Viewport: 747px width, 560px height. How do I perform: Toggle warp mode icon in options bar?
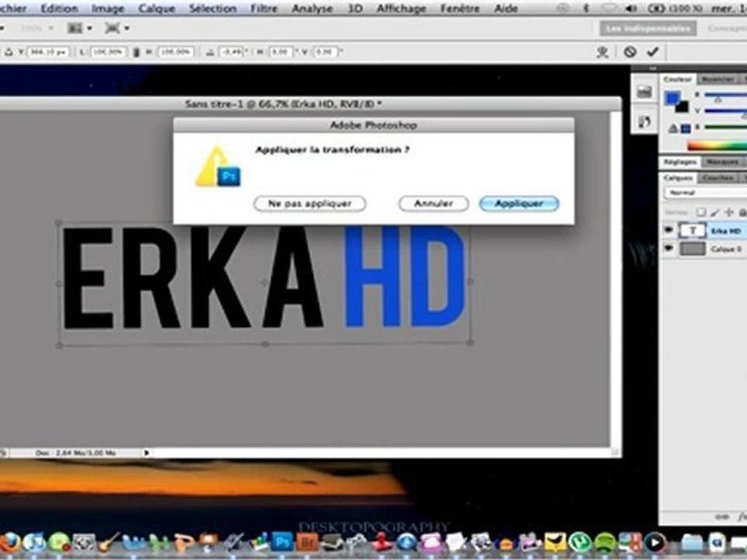click(x=602, y=51)
